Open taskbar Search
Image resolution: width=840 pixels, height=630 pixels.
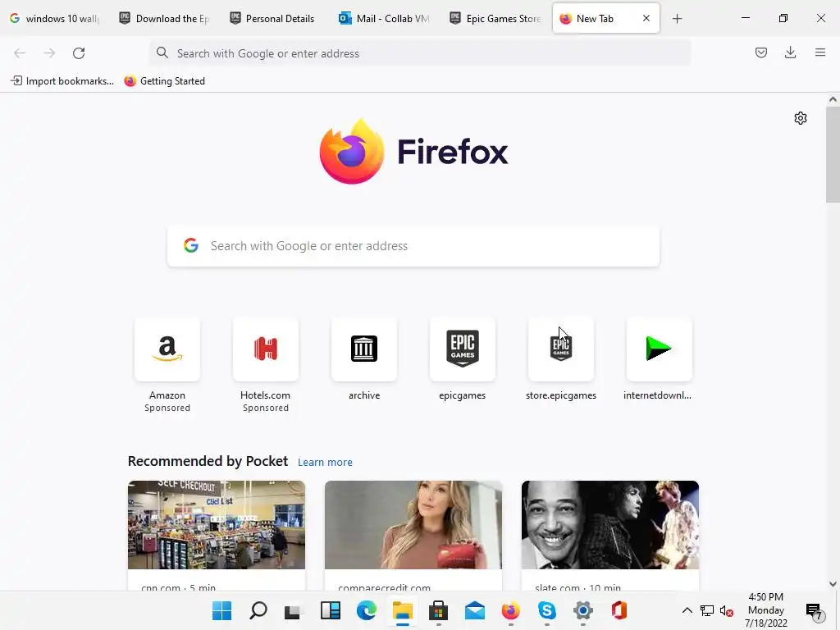pos(258,610)
